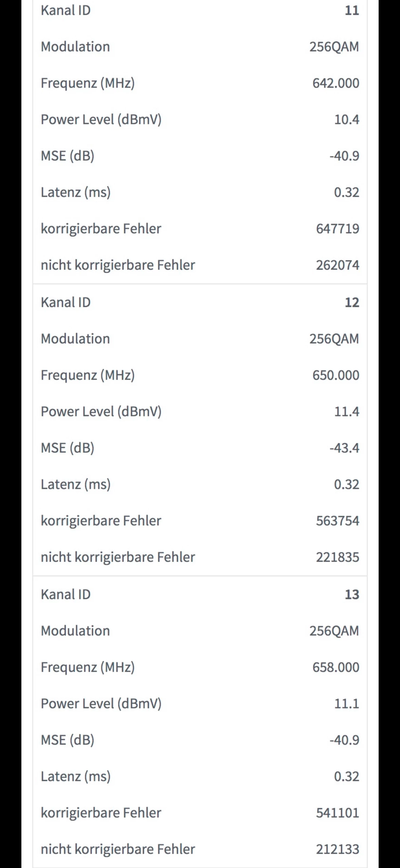
Task: Click the Kanal ID value 12
Action: [x=351, y=302]
